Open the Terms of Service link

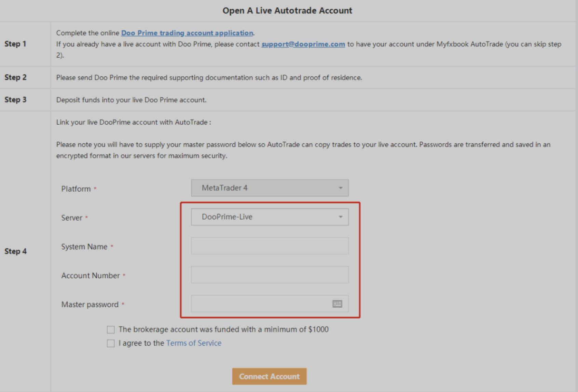[x=194, y=343]
